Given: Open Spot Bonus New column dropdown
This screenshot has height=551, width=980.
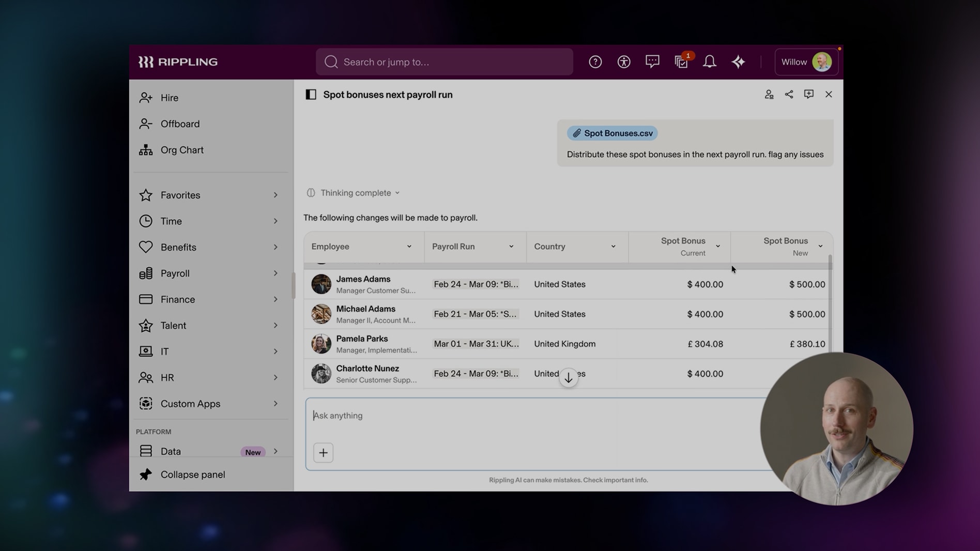Looking at the screenshot, I should click(820, 246).
